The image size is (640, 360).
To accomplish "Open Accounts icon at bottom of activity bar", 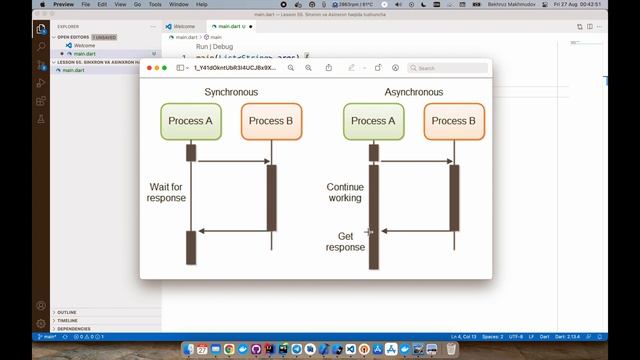I will [41, 306].
